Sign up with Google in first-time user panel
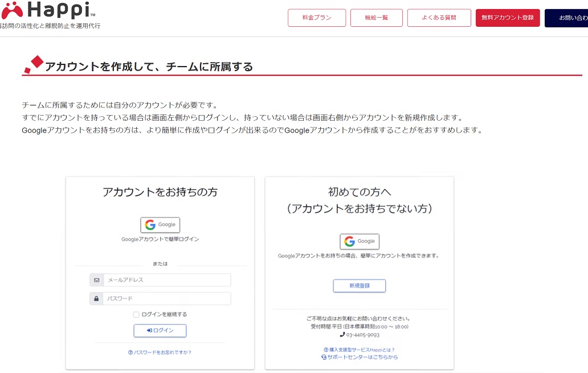The image size is (588, 373). (360, 241)
